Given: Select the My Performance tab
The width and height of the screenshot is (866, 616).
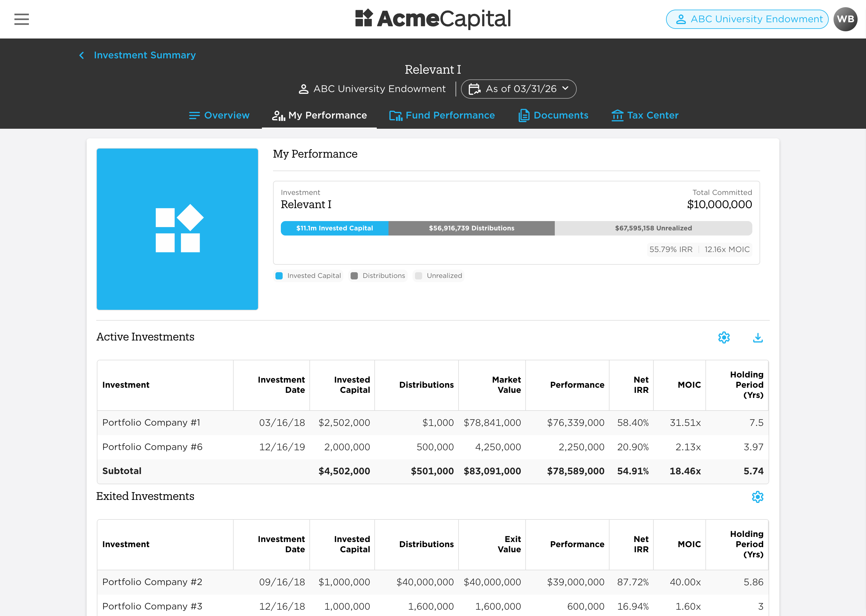Looking at the screenshot, I should pyautogui.click(x=319, y=115).
